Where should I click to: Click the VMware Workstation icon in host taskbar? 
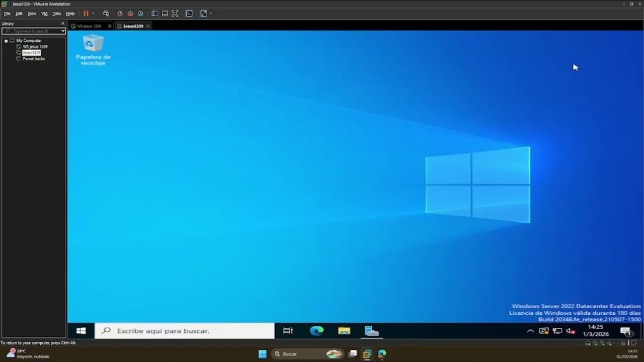[367, 354]
